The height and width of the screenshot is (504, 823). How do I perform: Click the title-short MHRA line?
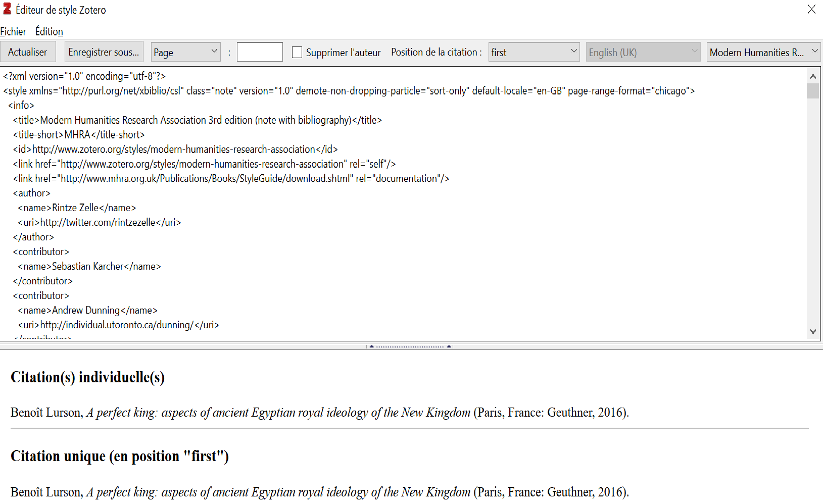[79, 135]
